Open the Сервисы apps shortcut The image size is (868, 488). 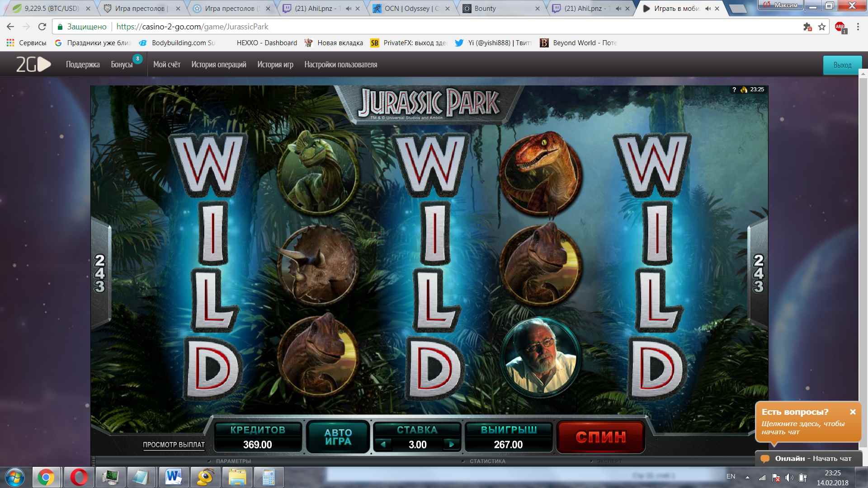tap(26, 43)
